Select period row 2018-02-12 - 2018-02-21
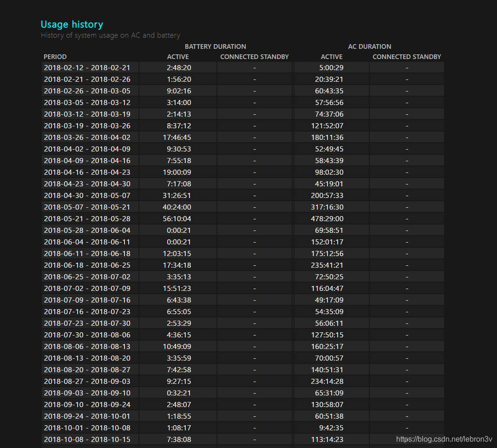 click(x=87, y=68)
